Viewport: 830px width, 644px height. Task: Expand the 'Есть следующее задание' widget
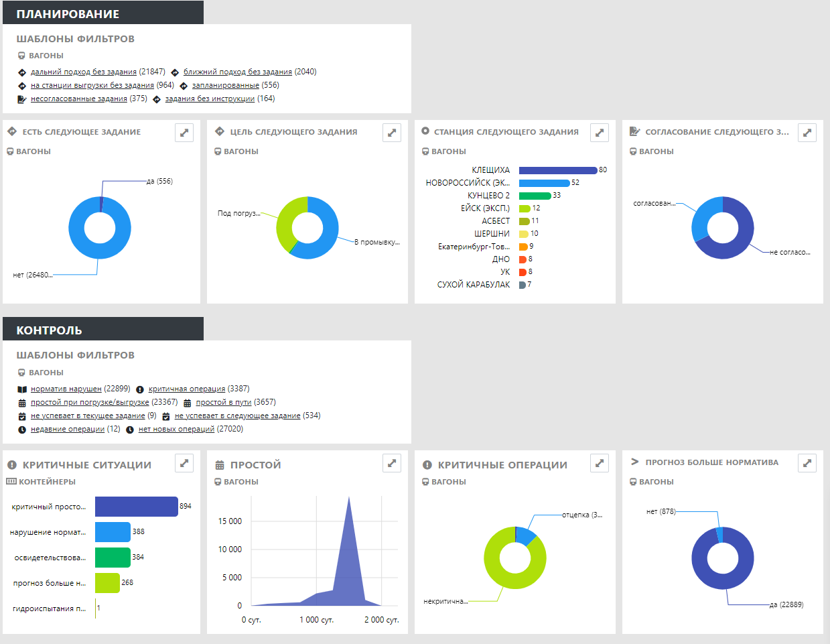click(x=184, y=133)
